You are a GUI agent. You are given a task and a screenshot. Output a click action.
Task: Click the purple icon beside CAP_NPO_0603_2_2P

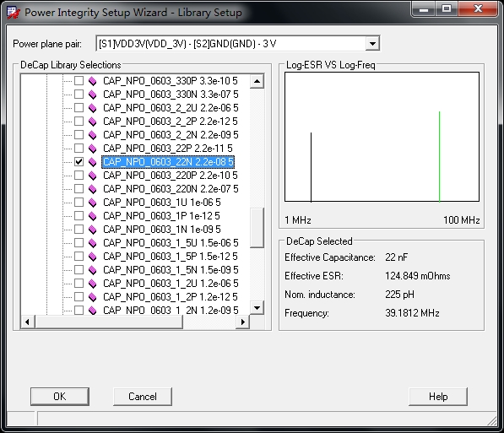pyautogui.click(x=93, y=122)
